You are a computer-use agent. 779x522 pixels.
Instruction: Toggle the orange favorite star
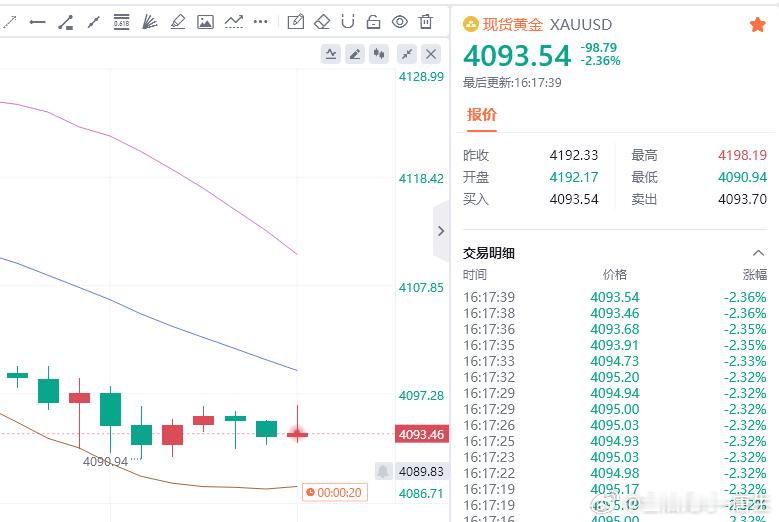[x=757, y=24]
